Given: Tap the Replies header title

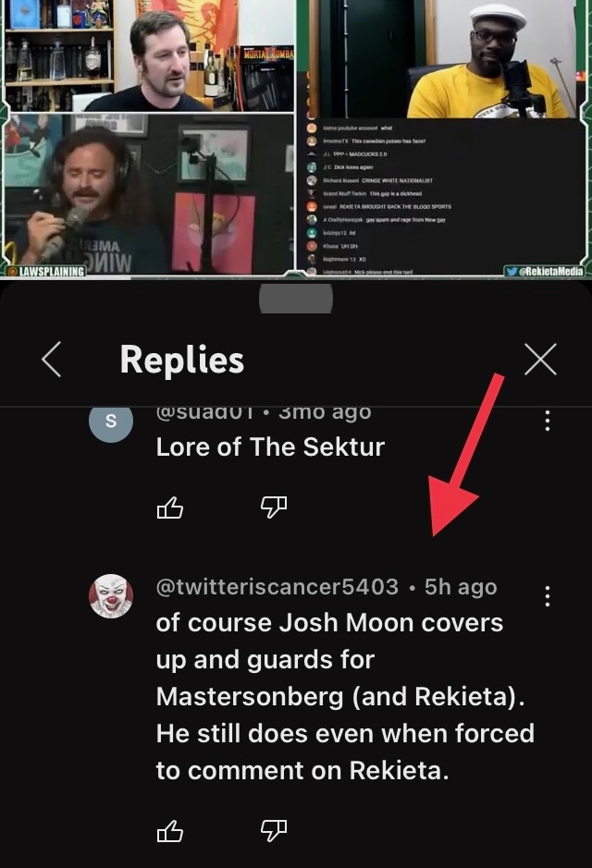Looking at the screenshot, I should (181, 360).
